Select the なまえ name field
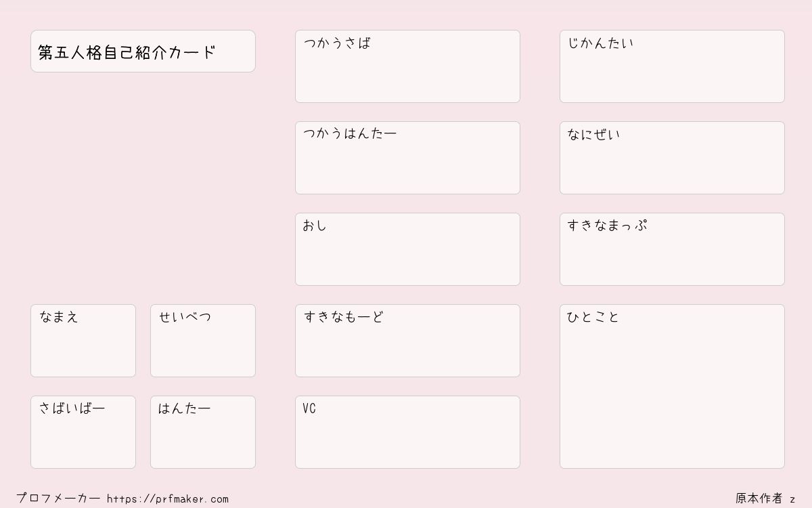The height and width of the screenshot is (508, 812). click(x=83, y=341)
